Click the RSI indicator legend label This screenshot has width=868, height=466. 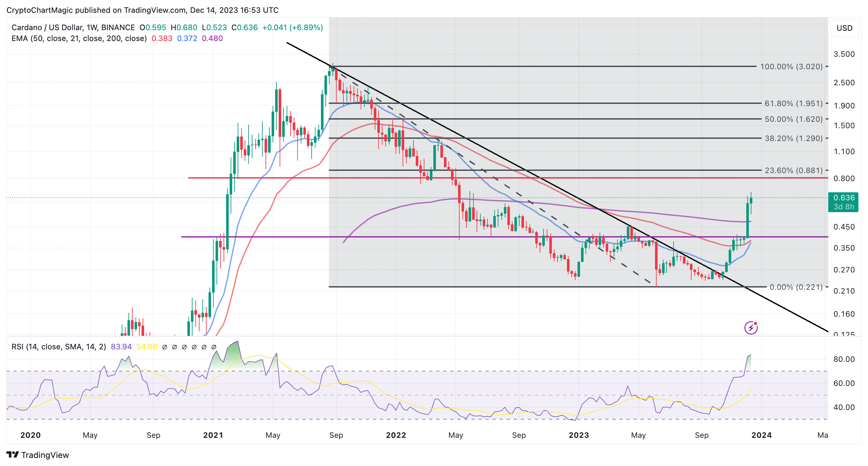59,347
